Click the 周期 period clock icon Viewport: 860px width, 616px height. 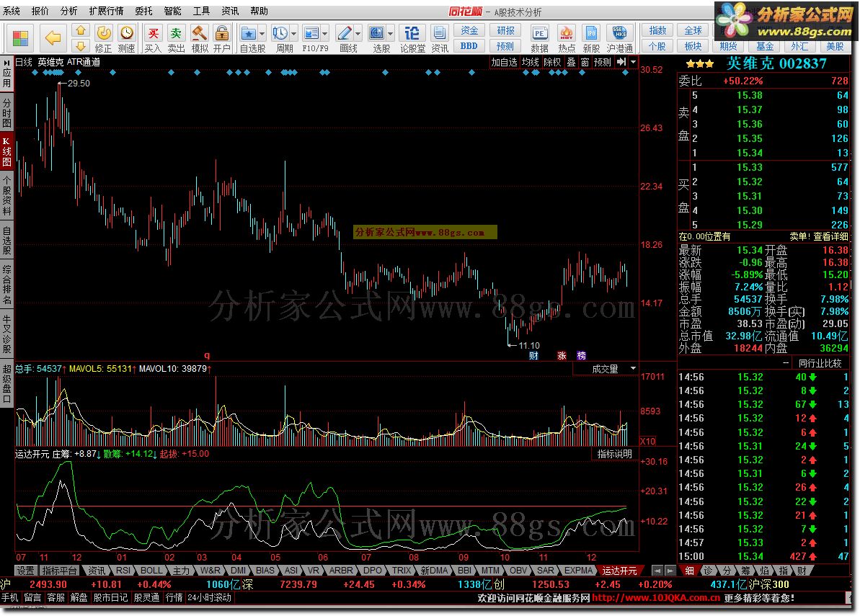[x=280, y=33]
